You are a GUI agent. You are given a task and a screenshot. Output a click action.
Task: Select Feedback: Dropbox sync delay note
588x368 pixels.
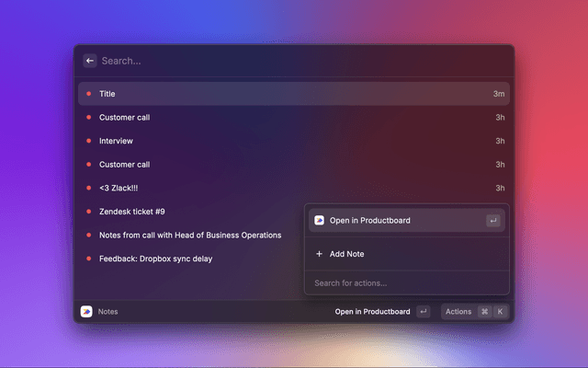[155, 259]
